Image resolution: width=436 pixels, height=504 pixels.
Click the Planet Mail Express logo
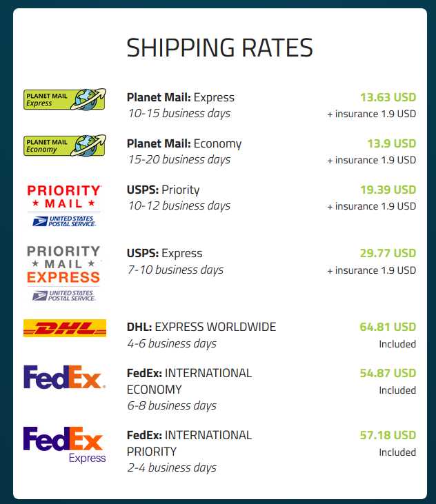point(65,99)
